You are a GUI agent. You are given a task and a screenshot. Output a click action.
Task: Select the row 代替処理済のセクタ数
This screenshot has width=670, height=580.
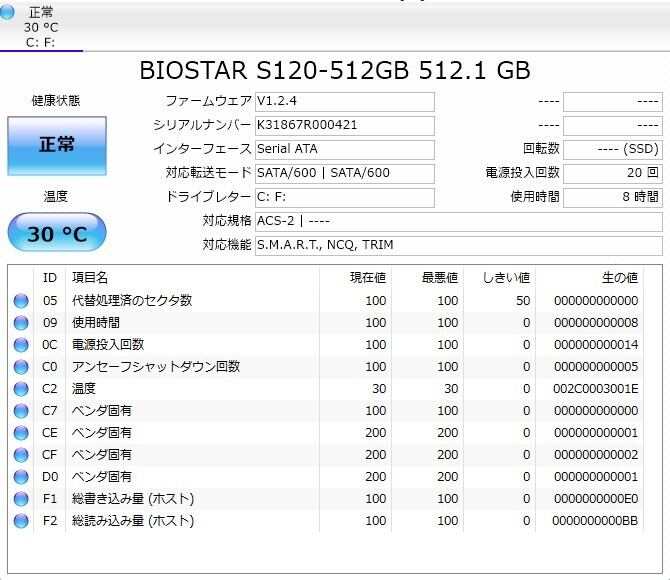326,301
